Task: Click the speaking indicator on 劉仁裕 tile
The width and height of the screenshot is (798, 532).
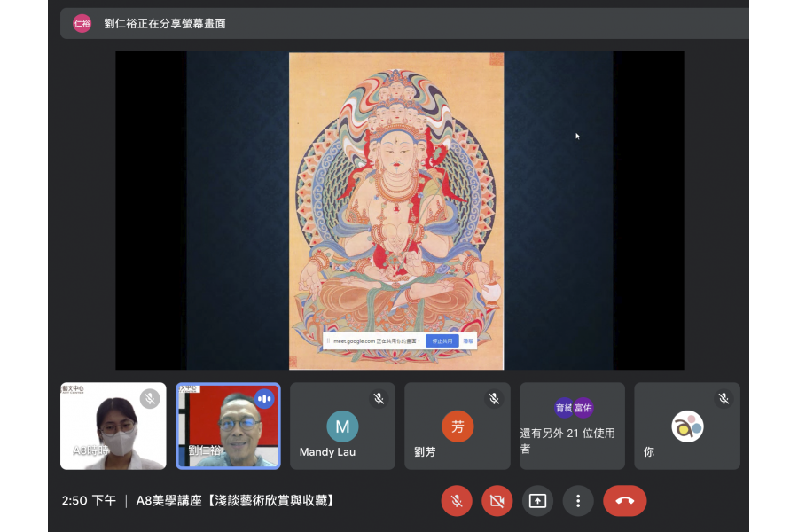Action: (264, 399)
